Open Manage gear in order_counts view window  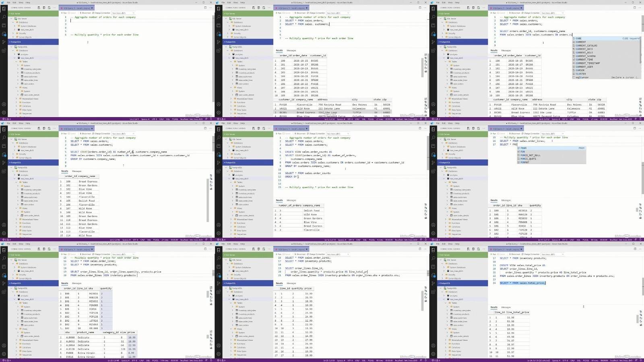point(219,234)
